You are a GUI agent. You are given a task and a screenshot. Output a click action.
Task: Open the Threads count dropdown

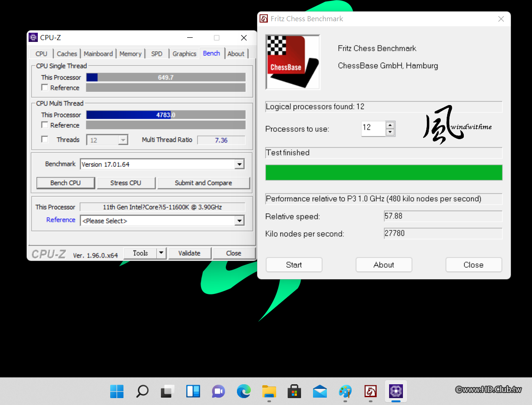coord(123,140)
